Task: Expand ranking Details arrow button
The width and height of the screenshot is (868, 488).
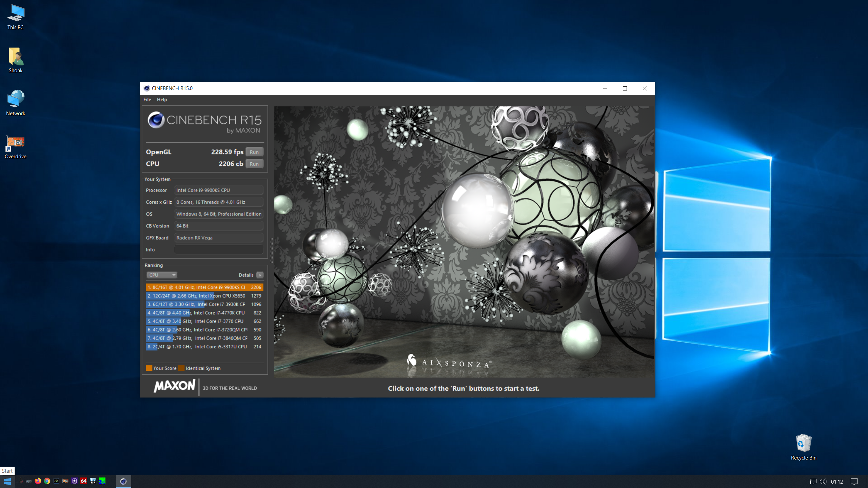Action: tap(260, 275)
